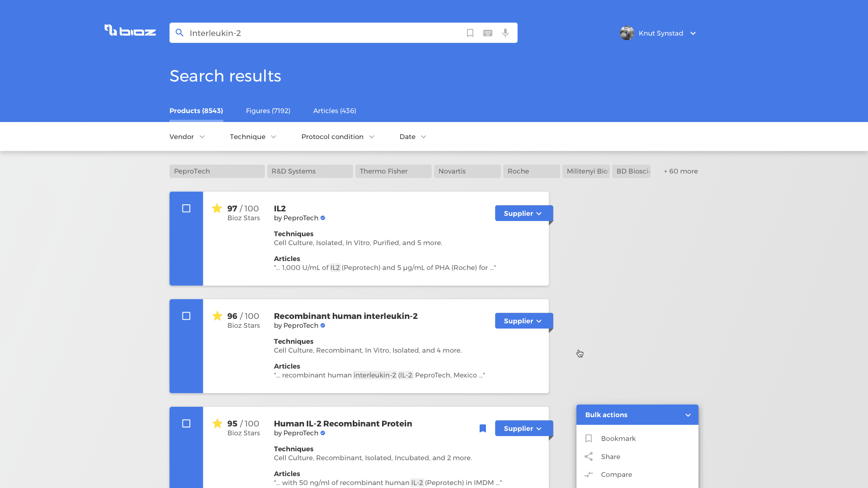Expand the Vendor filter dropdown
868x488 pixels.
(x=187, y=137)
